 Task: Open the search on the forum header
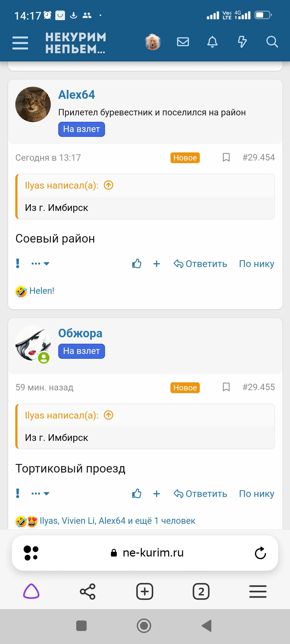pos(272,42)
